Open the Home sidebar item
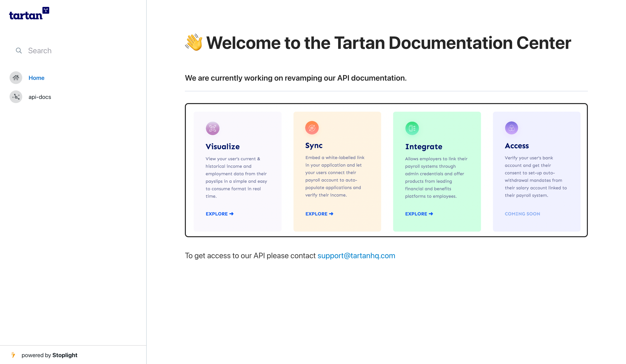This screenshot has height=364, width=626. click(x=36, y=78)
